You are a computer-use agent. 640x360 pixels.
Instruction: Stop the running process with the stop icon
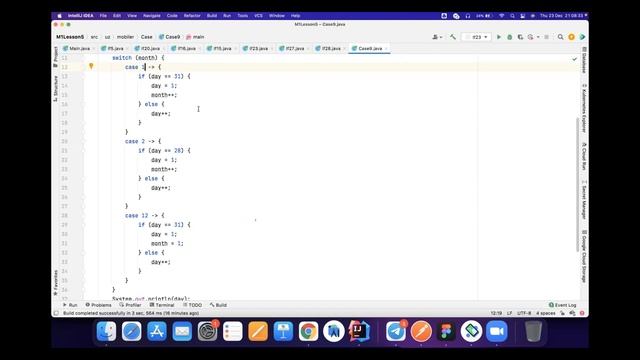[x=547, y=37]
